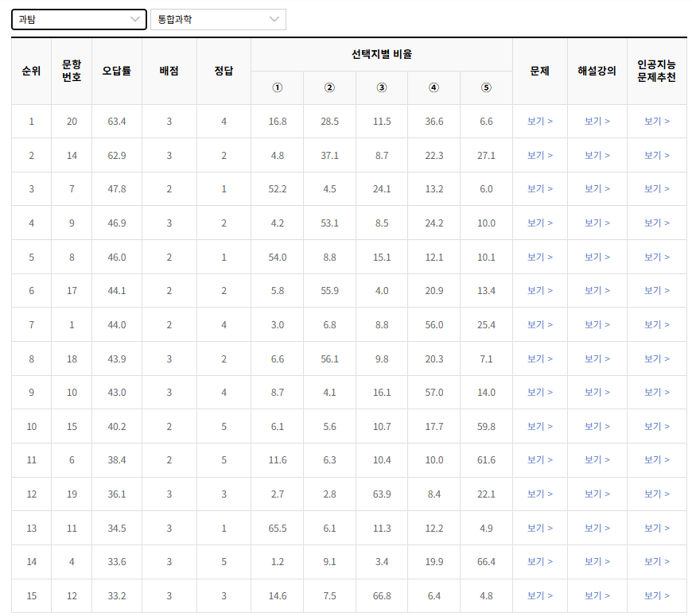This screenshot has width=692, height=616.
Task: Click the chevron on the 통합과학 combo box
Action: (274, 19)
